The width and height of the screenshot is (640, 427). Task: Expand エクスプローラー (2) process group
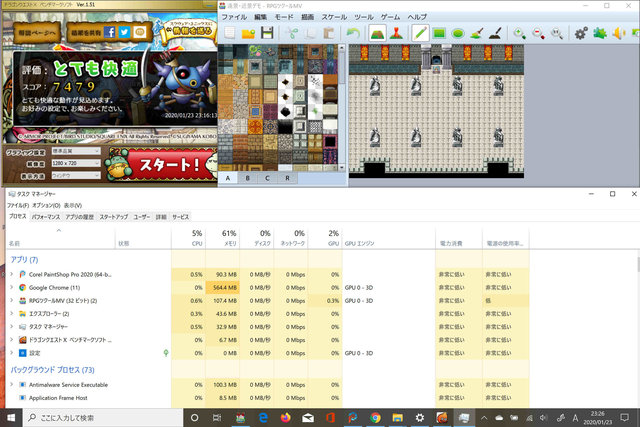coord(11,314)
